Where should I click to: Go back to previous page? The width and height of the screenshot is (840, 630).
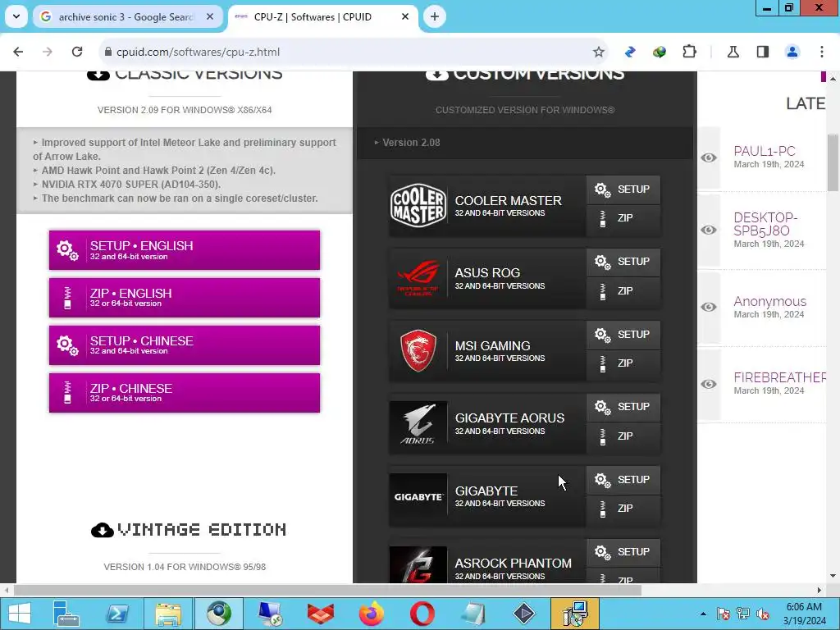pos(18,52)
